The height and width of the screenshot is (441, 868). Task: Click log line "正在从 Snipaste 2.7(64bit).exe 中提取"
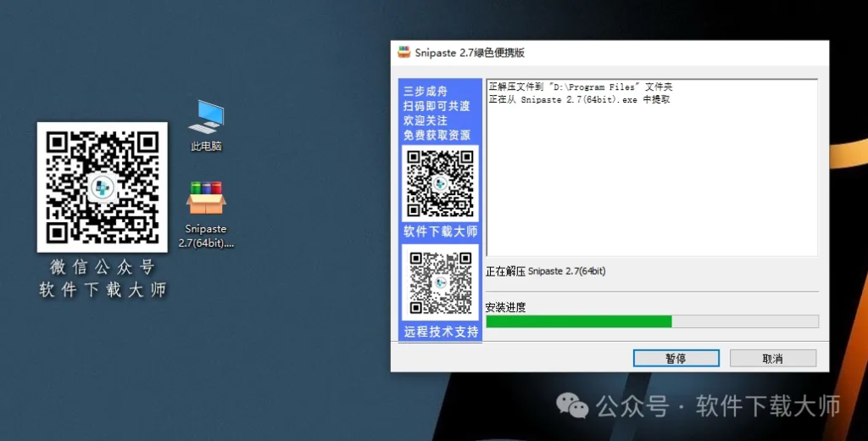[580, 100]
